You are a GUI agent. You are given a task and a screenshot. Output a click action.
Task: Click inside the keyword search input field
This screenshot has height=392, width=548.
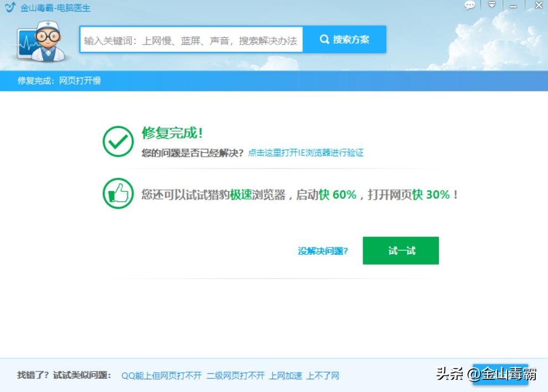point(191,39)
